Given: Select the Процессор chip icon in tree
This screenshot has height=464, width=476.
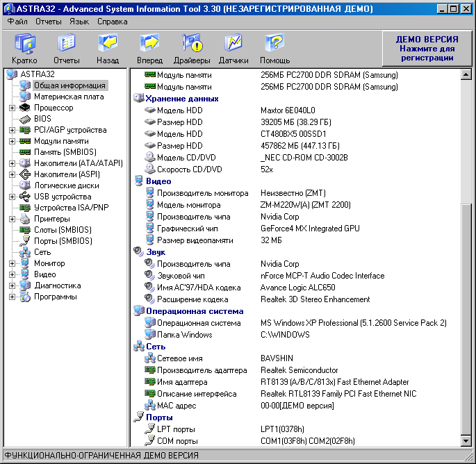Looking at the screenshot, I should tap(25, 108).
